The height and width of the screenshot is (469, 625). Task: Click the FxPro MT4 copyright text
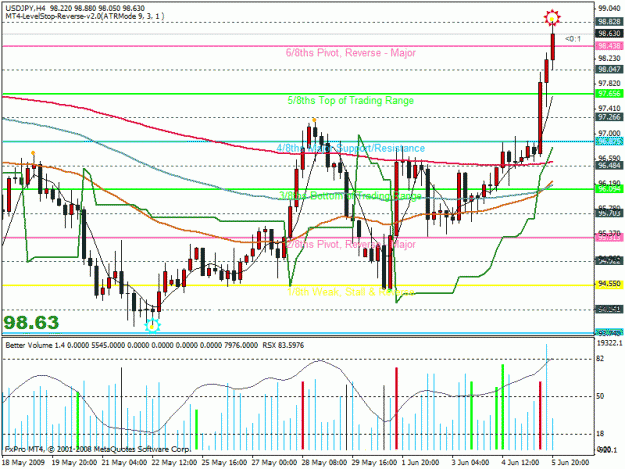(98, 449)
